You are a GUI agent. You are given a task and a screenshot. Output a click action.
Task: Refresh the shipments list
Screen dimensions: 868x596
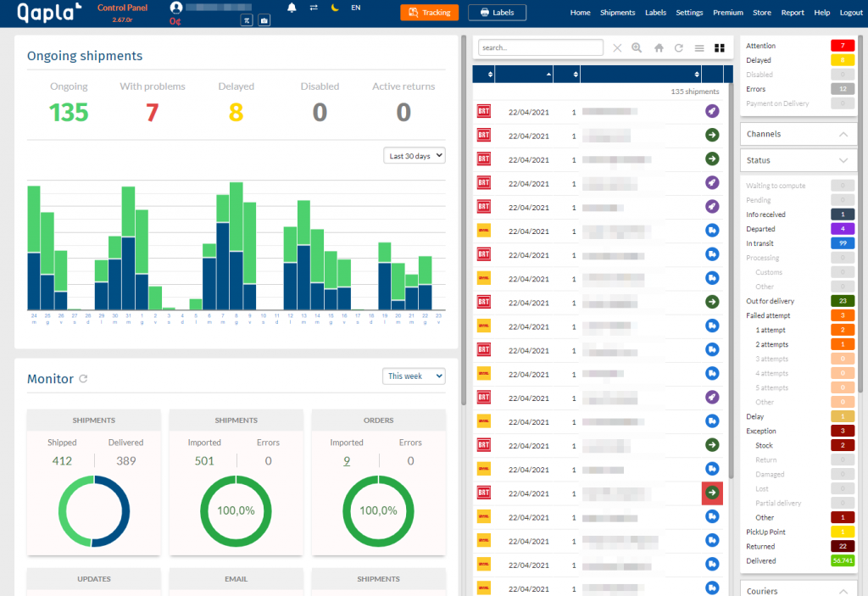pos(679,48)
